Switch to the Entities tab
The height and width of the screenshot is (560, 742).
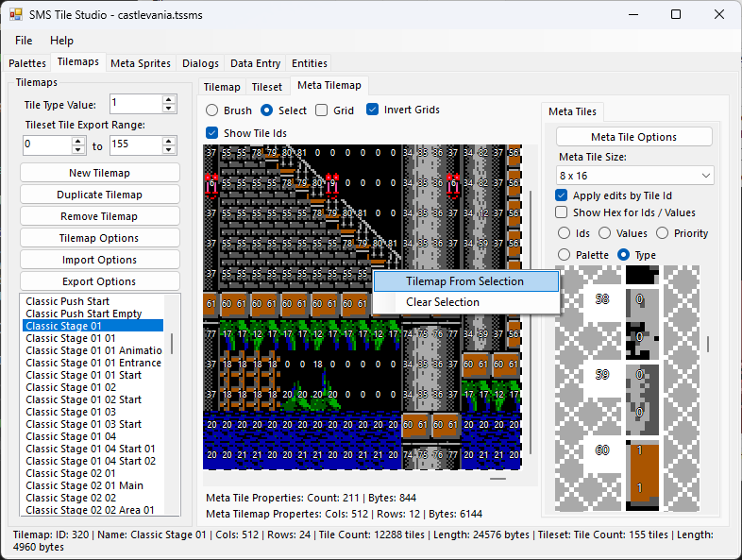tap(310, 63)
